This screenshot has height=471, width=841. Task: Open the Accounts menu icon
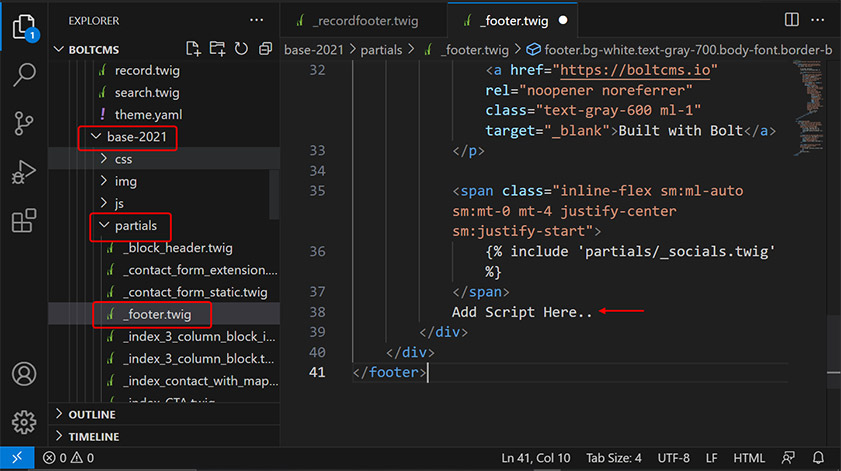(24, 374)
